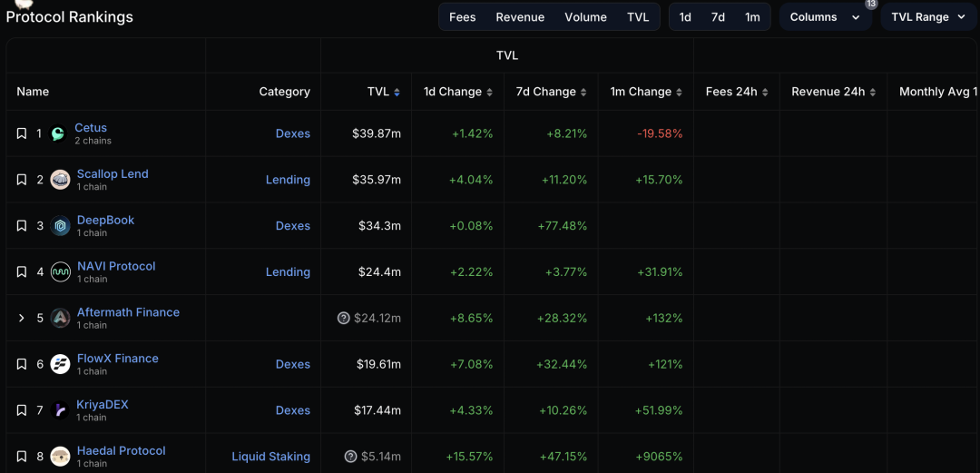The height and width of the screenshot is (473, 980).
Task: Click Dexes category for FlowX Finance
Action: click(293, 364)
